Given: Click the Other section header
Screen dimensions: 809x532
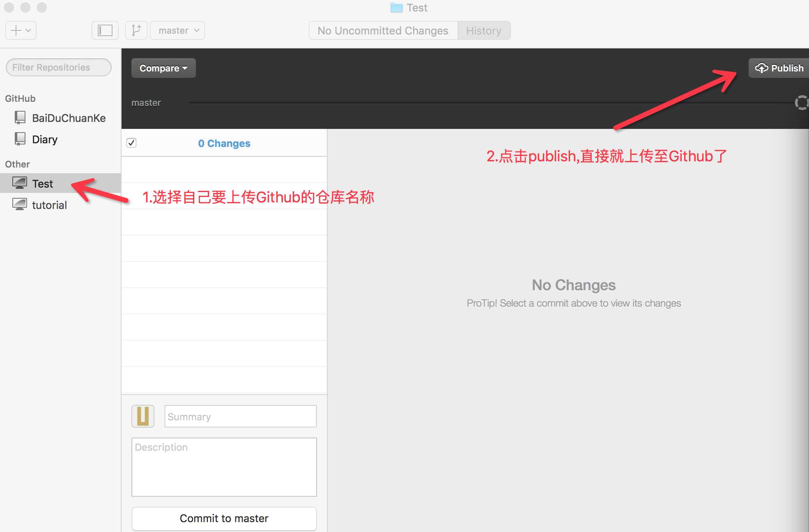Looking at the screenshot, I should 17,164.
